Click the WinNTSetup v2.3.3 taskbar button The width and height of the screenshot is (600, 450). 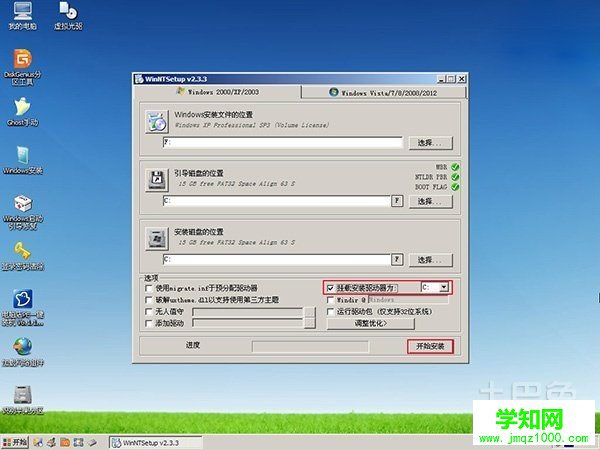tap(156, 443)
